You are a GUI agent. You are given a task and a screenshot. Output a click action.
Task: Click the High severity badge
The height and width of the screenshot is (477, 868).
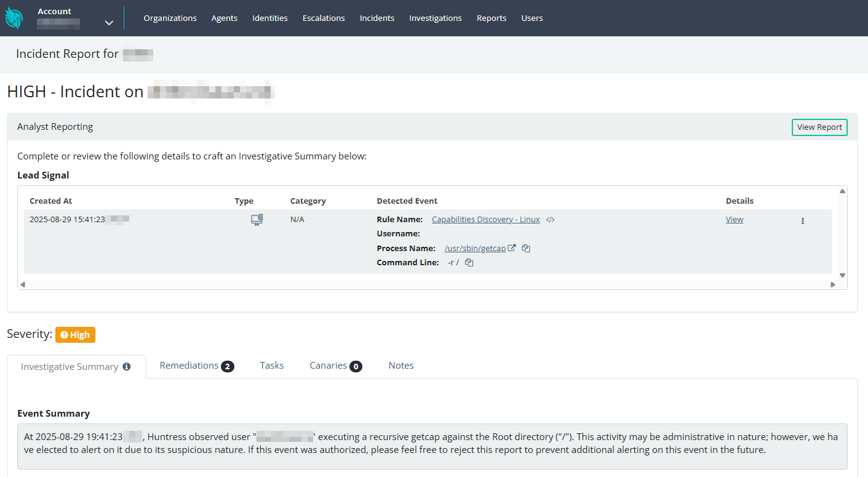pos(75,335)
